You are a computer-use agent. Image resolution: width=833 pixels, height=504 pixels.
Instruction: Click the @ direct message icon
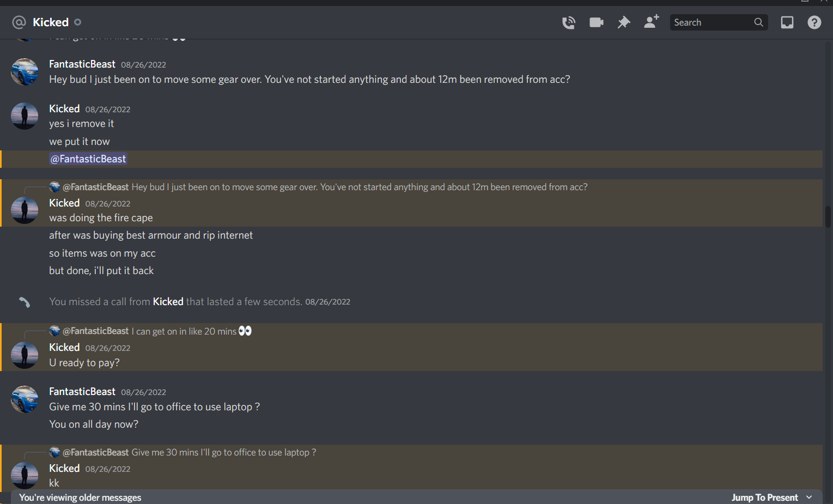(x=19, y=22)
